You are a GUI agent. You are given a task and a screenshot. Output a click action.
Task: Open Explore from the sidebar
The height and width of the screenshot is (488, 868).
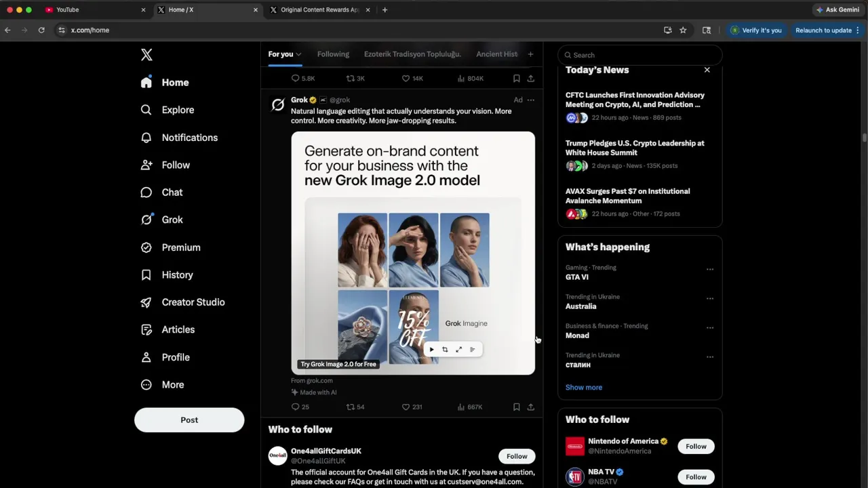pos(167,110)
